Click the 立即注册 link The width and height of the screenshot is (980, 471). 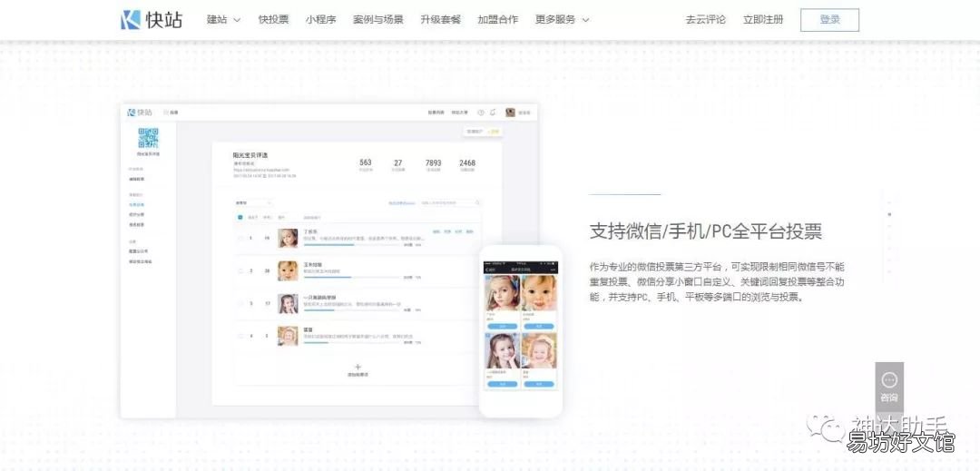point(763,19)
